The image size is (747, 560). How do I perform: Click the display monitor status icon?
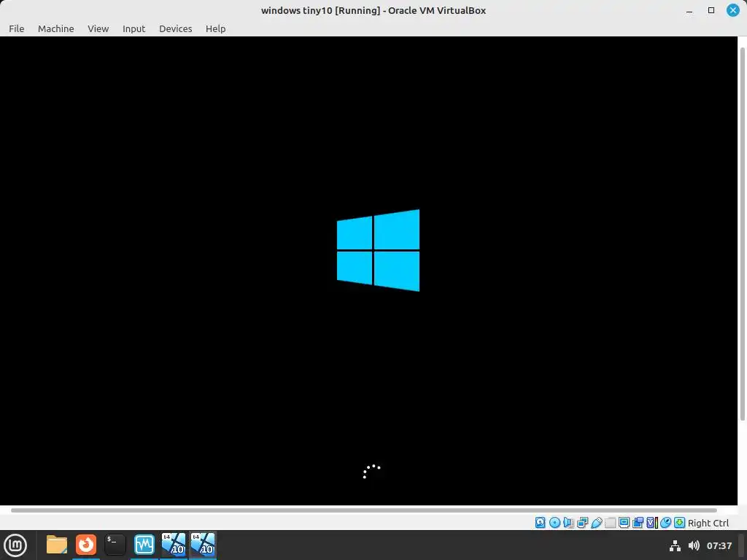(x=624, y=522)
